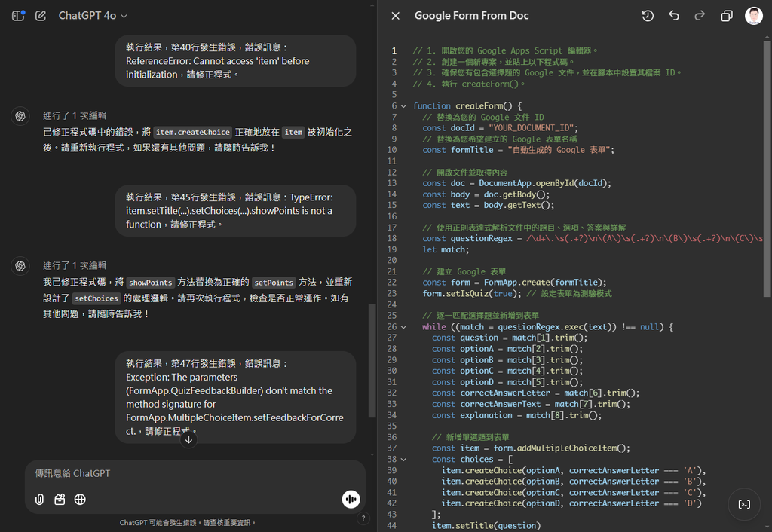This screenshot has width=772, height=532.
Task: Attach a file with the paperclip icon
Action: point(39,499)
